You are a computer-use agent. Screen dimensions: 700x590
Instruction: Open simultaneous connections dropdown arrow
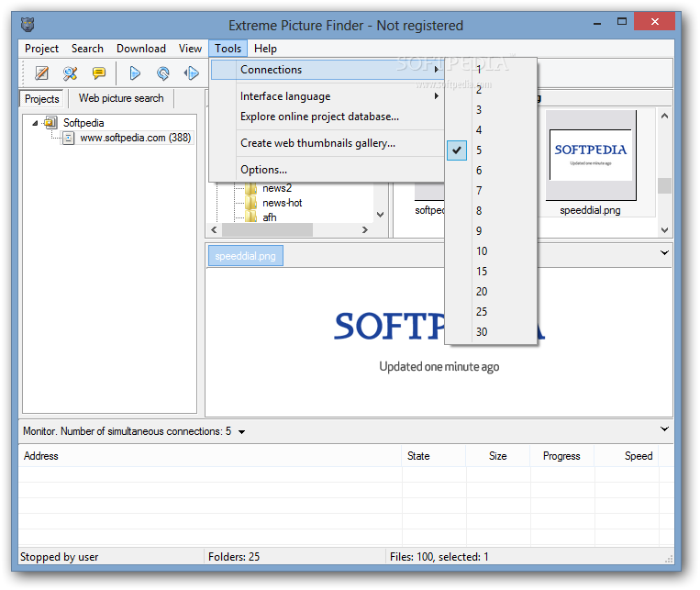point(241,432)
